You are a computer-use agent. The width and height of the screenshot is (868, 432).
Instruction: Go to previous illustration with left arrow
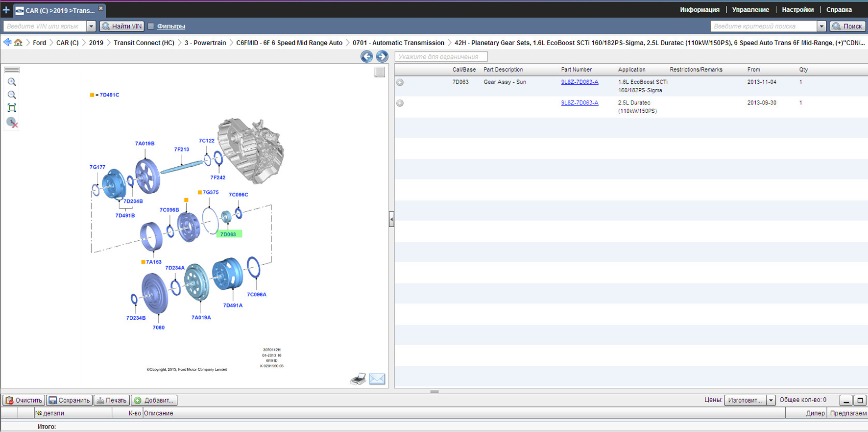click(x=366, y=56)
